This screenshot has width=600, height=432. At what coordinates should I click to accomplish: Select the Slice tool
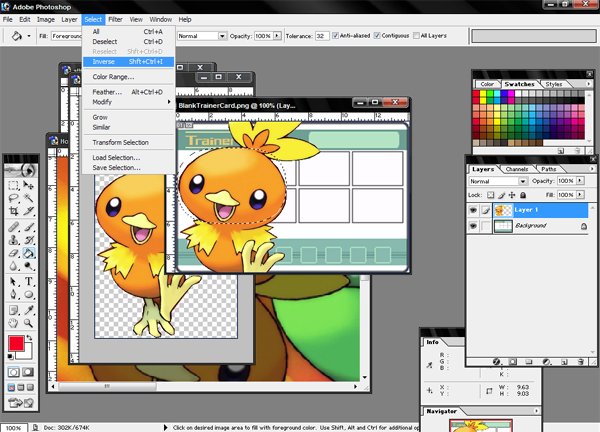pyautogui.click(x=28, y=211)
